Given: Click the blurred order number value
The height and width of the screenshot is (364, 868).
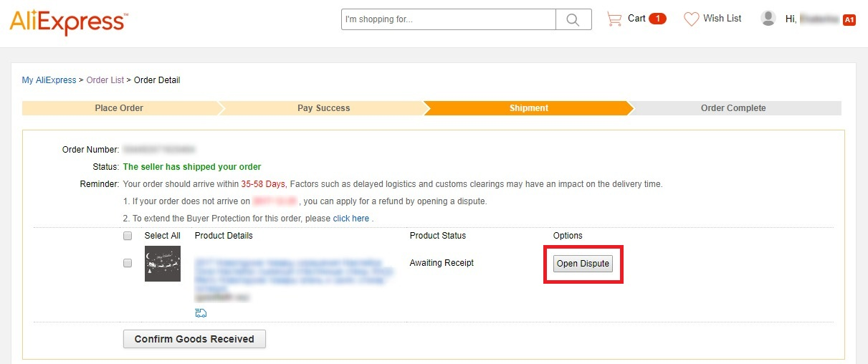Looking at the screenshot, I should coord(160,150).
